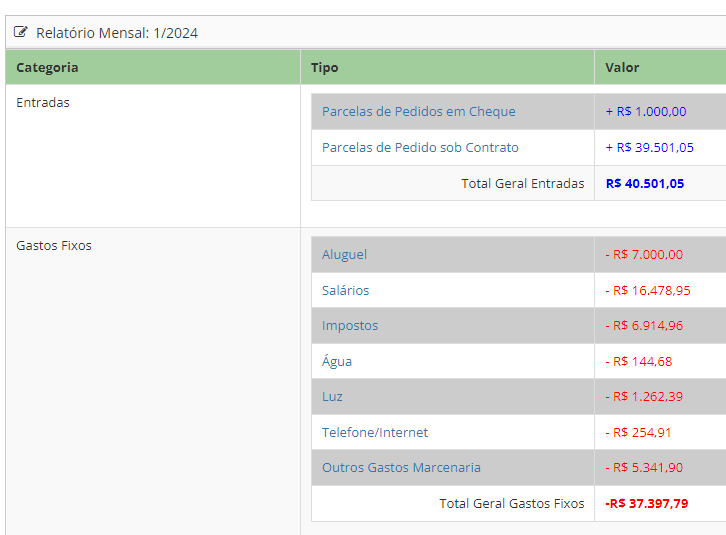The height and width of the screenshot is (535, 726).
Task: Click the Valor column header
Action: pyautogui.click(x=622, y=67)
